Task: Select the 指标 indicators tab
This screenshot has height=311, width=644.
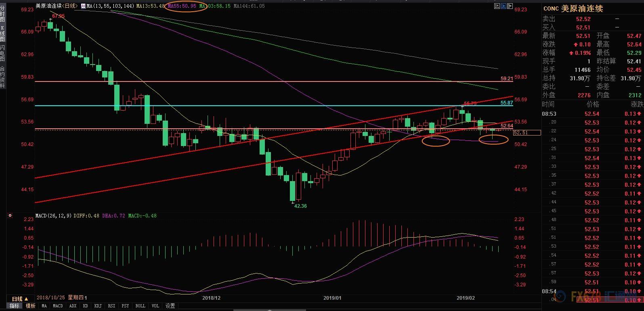Action: [x=15, y=306]
